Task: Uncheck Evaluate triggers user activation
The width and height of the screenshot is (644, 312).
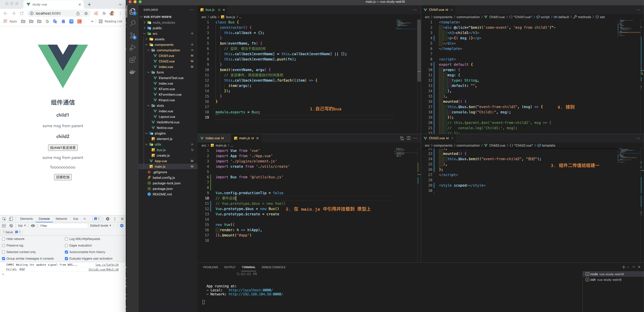Action: coord(66,259)
